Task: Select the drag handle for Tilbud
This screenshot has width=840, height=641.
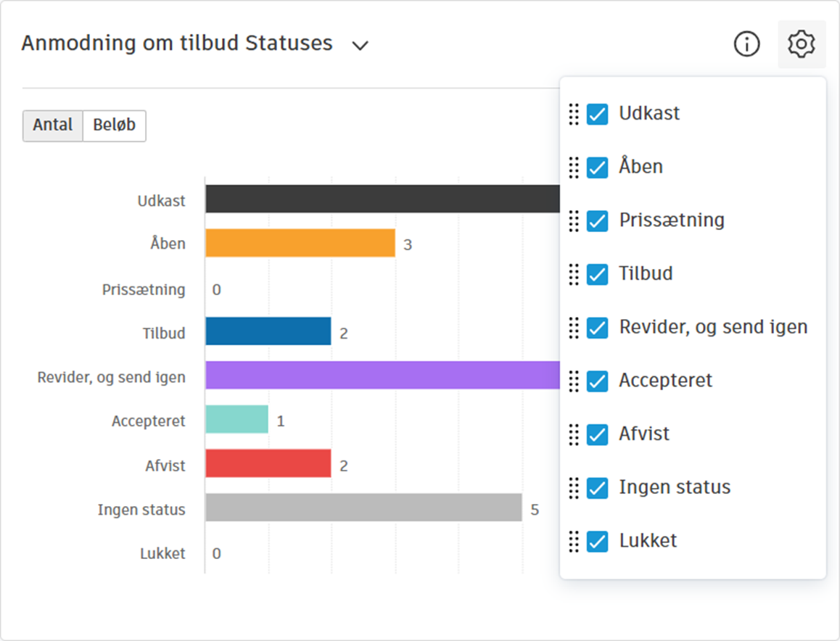Action: click(x=574, y=274)
